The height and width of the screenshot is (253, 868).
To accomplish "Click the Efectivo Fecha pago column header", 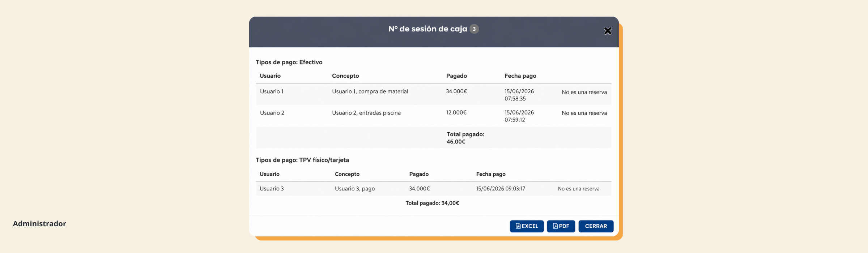I will tap(520, 76).
